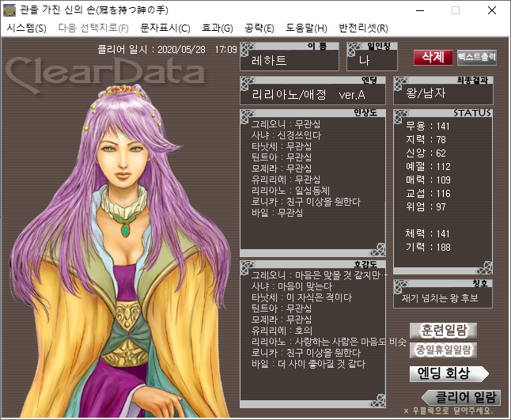This screenshot has width=511, height=420.
Task: Open the 시스템(S) menu
Action: [27, 28]
